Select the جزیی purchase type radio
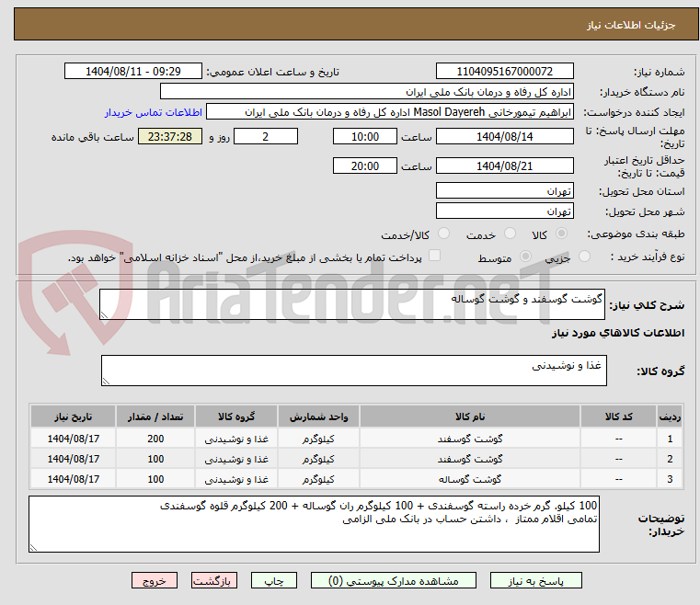This screenshot has width=700, height=605. pos(584,257)
